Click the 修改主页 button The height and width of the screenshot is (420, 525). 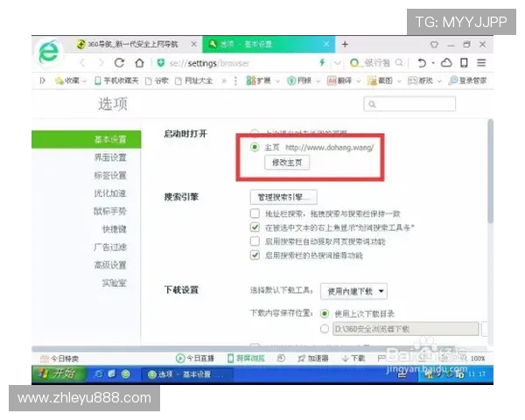tap(287, 163)
